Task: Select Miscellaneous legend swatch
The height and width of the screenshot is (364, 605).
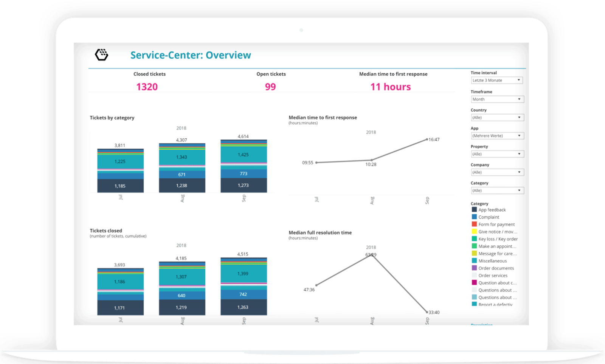Action: (474, 261)
